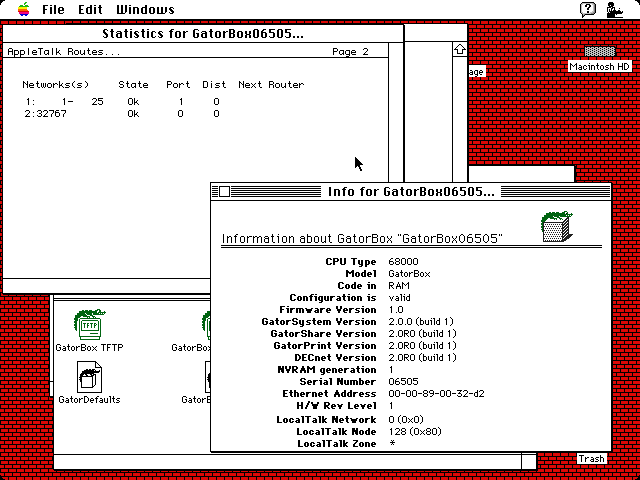Open the File menu

coord(53,9)
